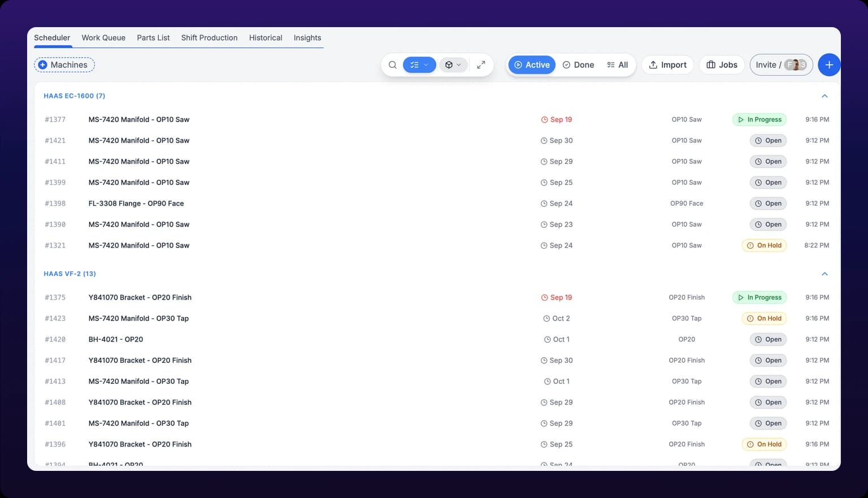The height and width of the screenshot is (498, 868).
Task: Click In Progress status for job #1375
Action: coord(759,297)
